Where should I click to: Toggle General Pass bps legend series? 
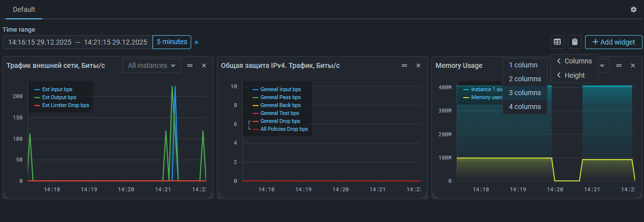pos(280,97)
